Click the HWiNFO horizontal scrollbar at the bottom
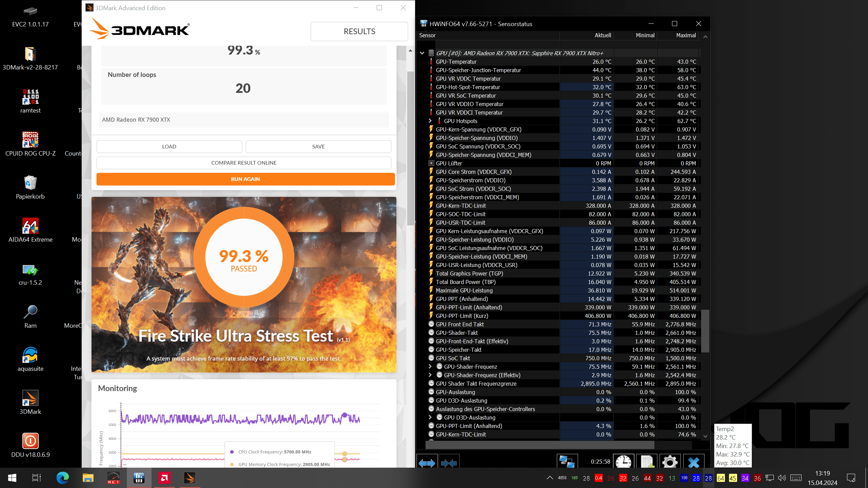This screenshot has width=868, height=488. click(539, 445)
